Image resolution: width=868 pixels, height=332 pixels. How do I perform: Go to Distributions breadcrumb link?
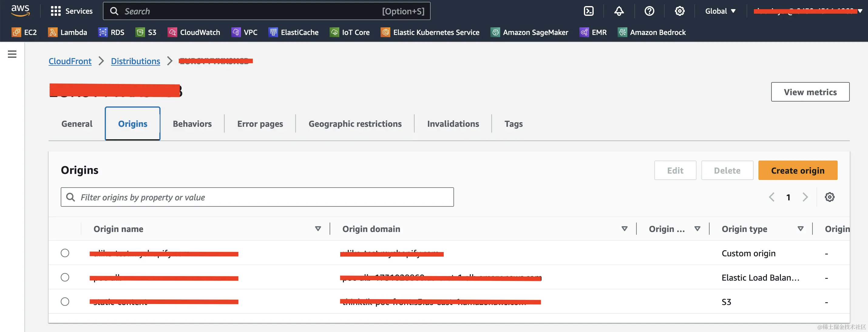135,61
